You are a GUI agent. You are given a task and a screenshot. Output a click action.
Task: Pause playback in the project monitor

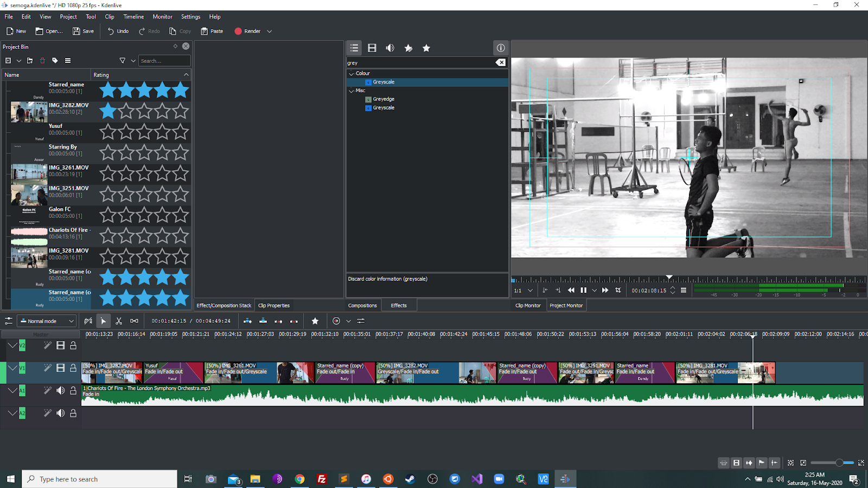pyautogui.click(x=584, y=291)
